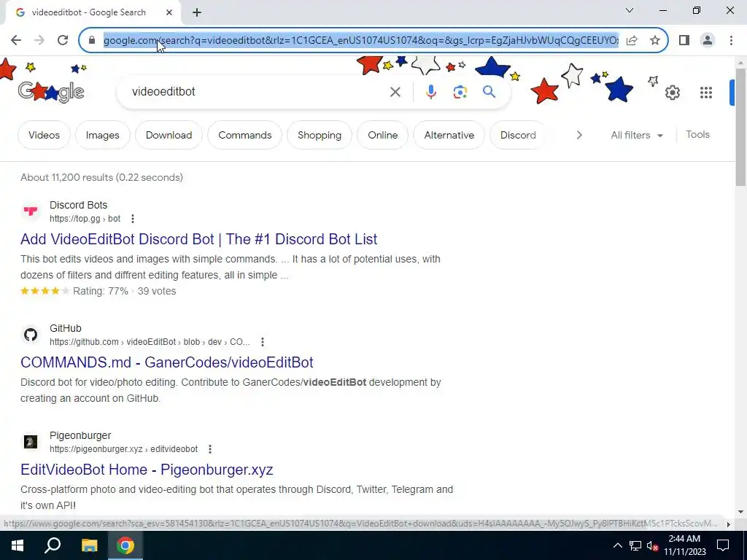Open Google quick settings gear
The width and height of the screenshot is (747, 560).
[x=672, y=93]
